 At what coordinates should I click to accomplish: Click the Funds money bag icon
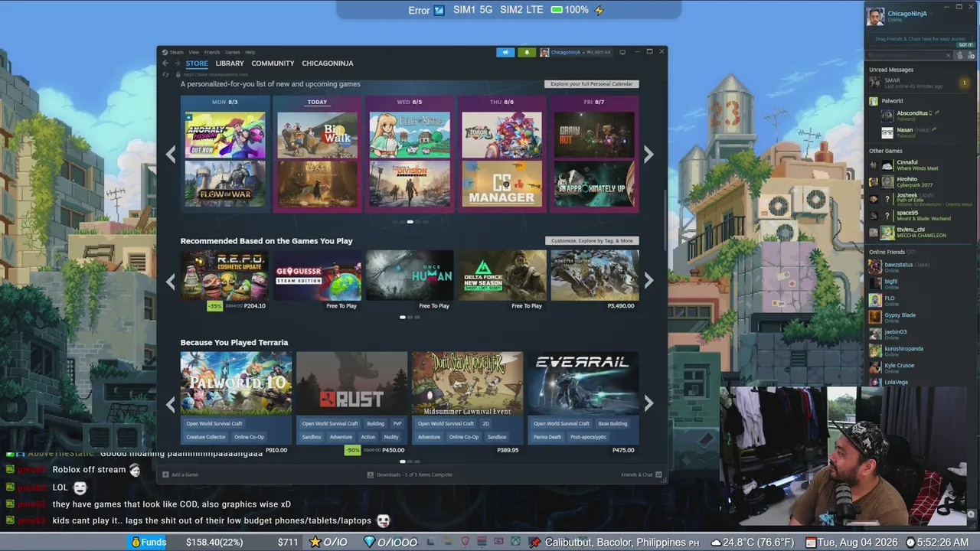pyautogui.click(x=136, y=542)
